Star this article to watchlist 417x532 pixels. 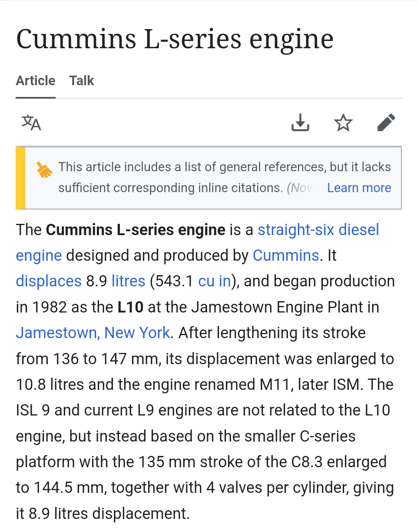tap(343, 123)
